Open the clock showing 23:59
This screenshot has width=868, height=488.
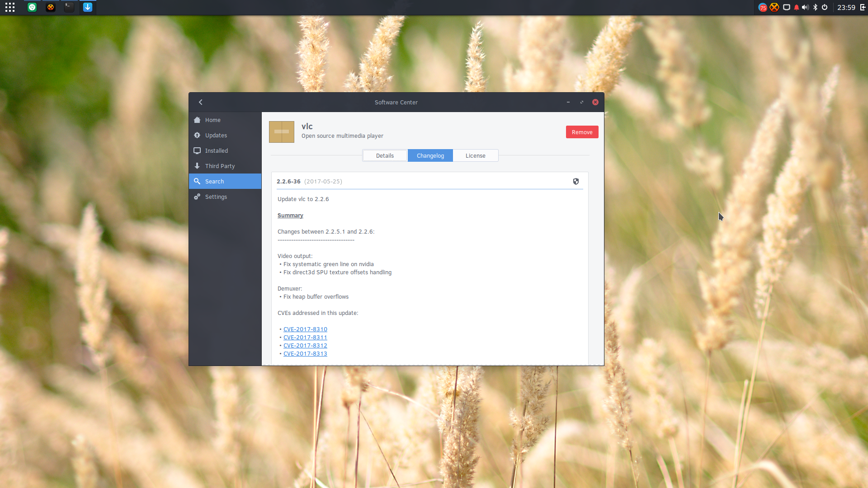point(846,7)
